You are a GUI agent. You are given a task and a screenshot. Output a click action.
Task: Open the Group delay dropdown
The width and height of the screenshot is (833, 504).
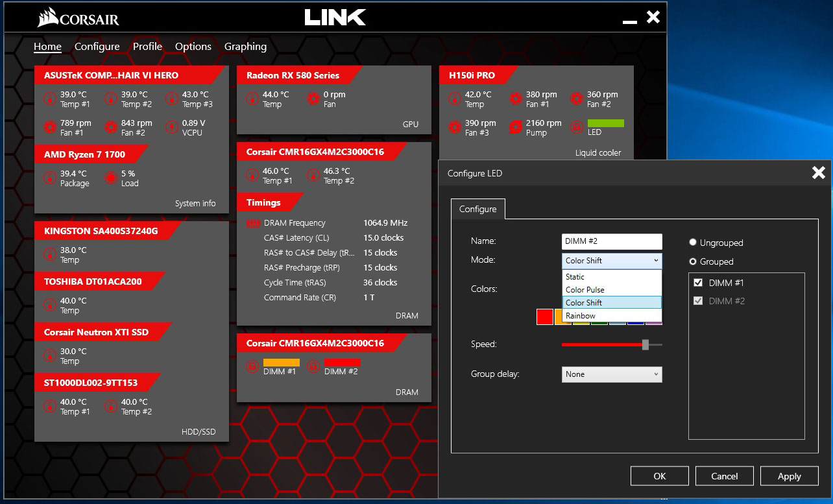tap(612, 374)
